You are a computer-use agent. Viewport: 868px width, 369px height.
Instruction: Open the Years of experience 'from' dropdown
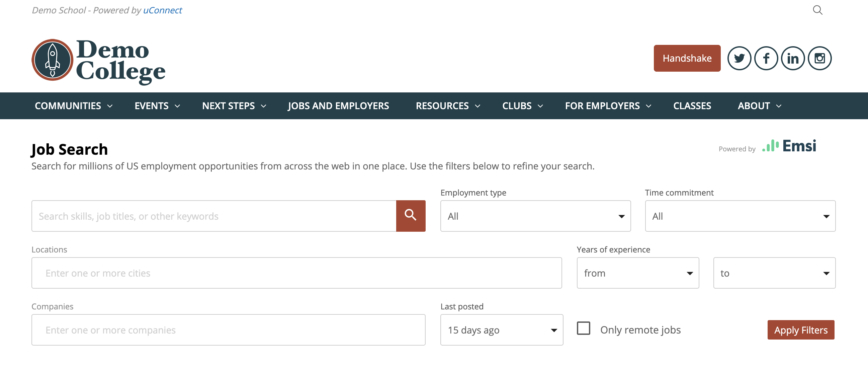637,273
